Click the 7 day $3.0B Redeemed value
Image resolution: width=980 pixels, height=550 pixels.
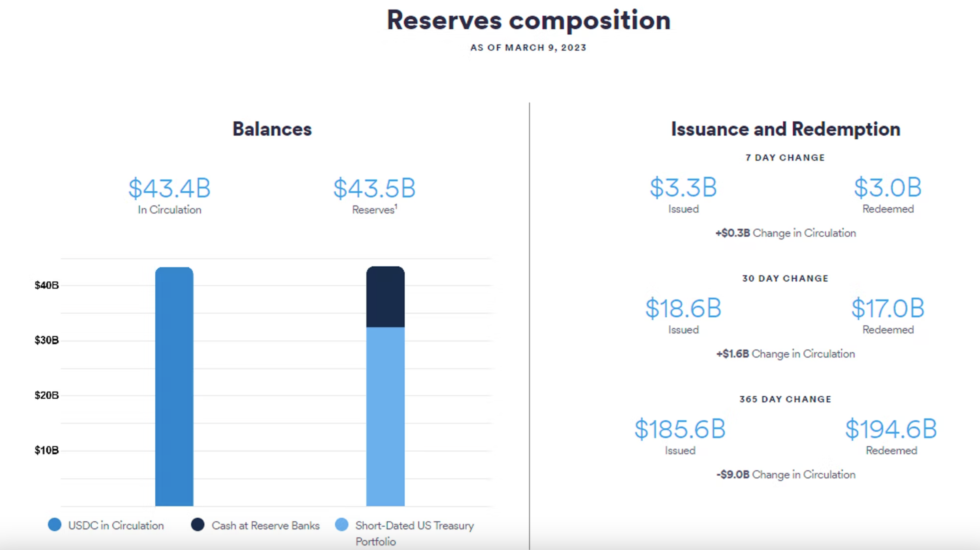(x=888, y=187)
